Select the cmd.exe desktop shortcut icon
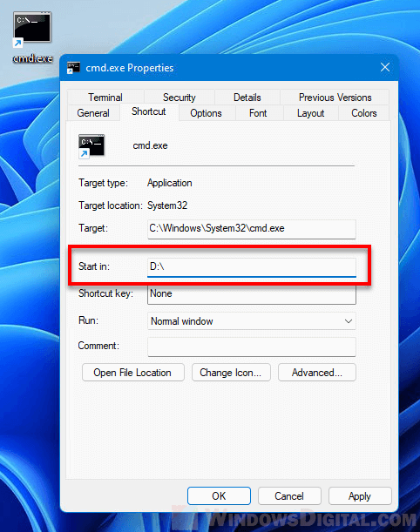 32,37
